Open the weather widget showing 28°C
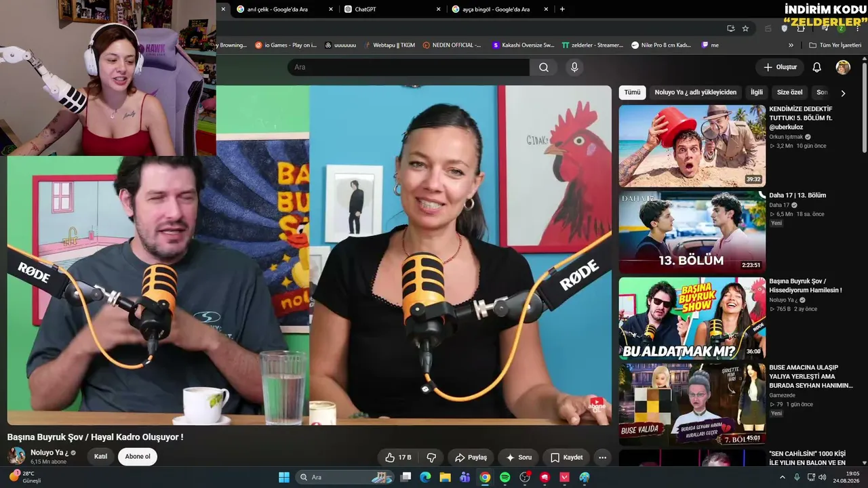This screenshot has height=488, width=868. (24, 476)
